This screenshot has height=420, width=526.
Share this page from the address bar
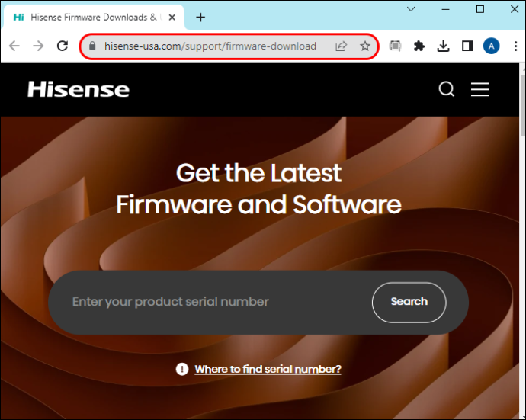click(x=341, y=46)
